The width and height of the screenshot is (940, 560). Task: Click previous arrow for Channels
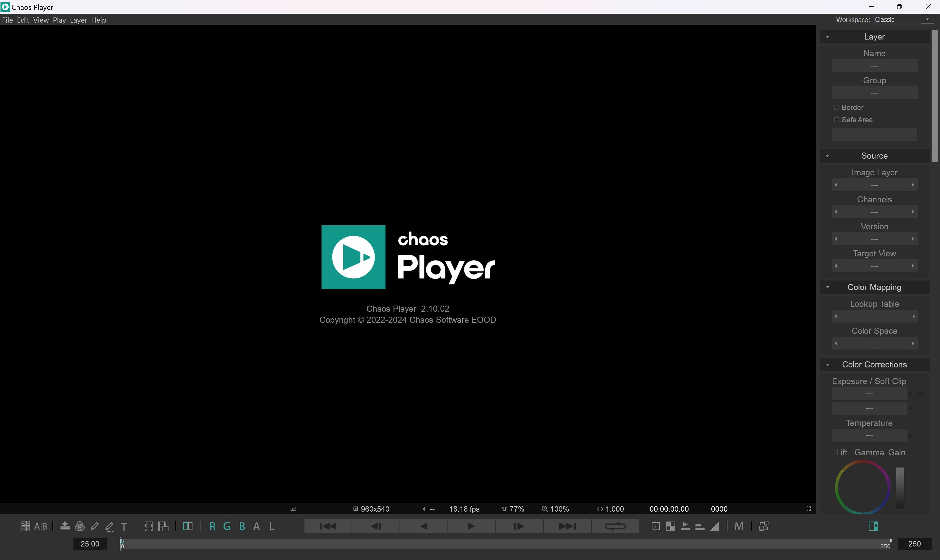click(x=836, y=212)
